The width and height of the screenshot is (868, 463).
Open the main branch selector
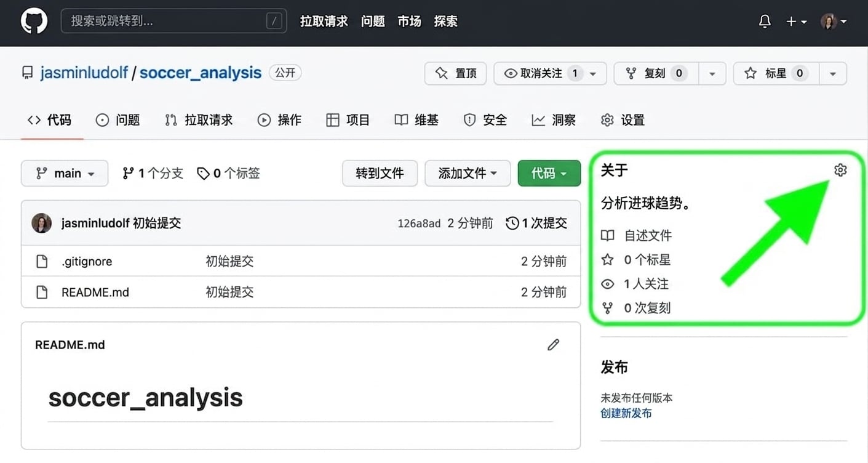coord(65,173)
